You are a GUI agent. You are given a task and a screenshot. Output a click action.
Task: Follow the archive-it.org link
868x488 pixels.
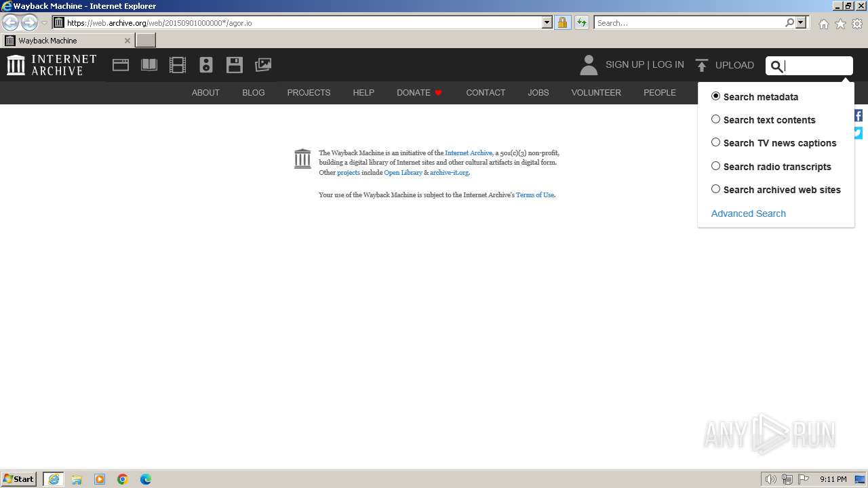(449, 173)
